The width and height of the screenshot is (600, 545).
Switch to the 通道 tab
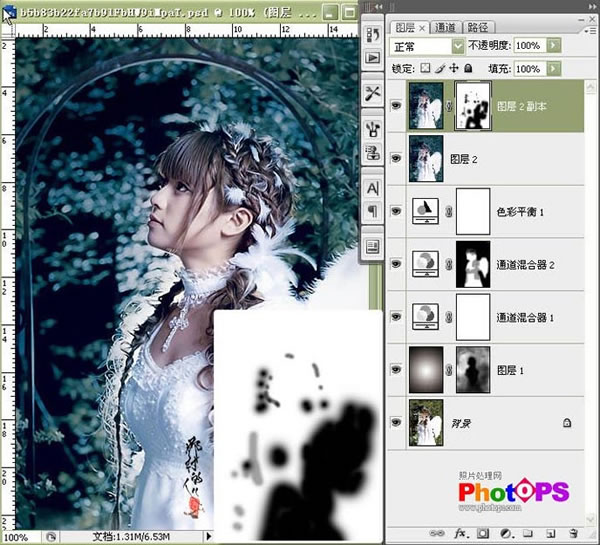pyautogui.click(x=445, y=28)
